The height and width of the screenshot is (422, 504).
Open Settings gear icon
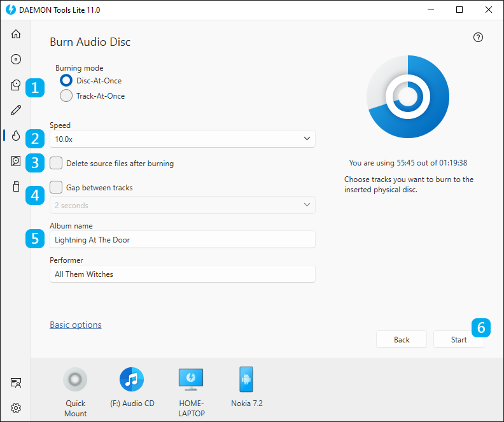click(16, 408)
